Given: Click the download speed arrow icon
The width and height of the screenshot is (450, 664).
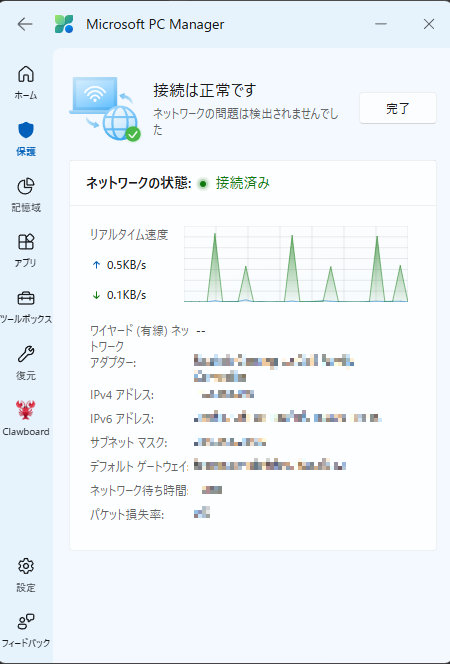Looking at the screenshot, I should pos(96,295).
